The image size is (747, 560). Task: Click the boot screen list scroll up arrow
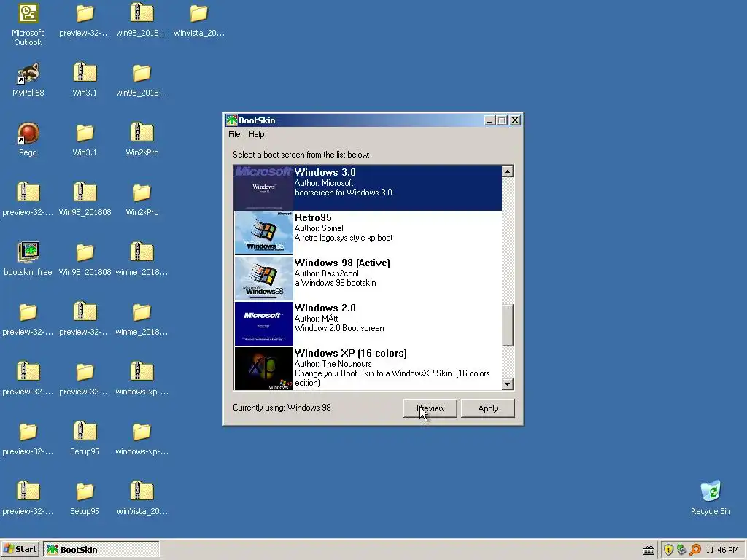point(508,171)
